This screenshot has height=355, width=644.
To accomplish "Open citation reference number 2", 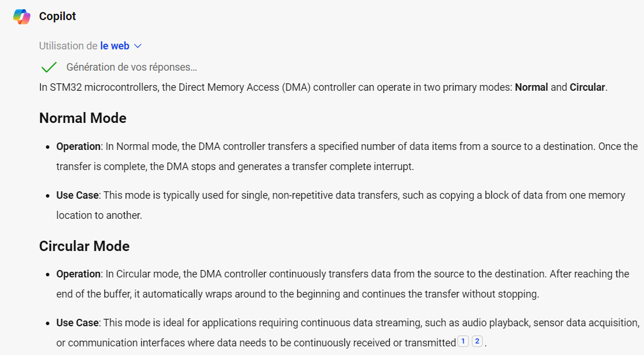I will tap(477, 342).
